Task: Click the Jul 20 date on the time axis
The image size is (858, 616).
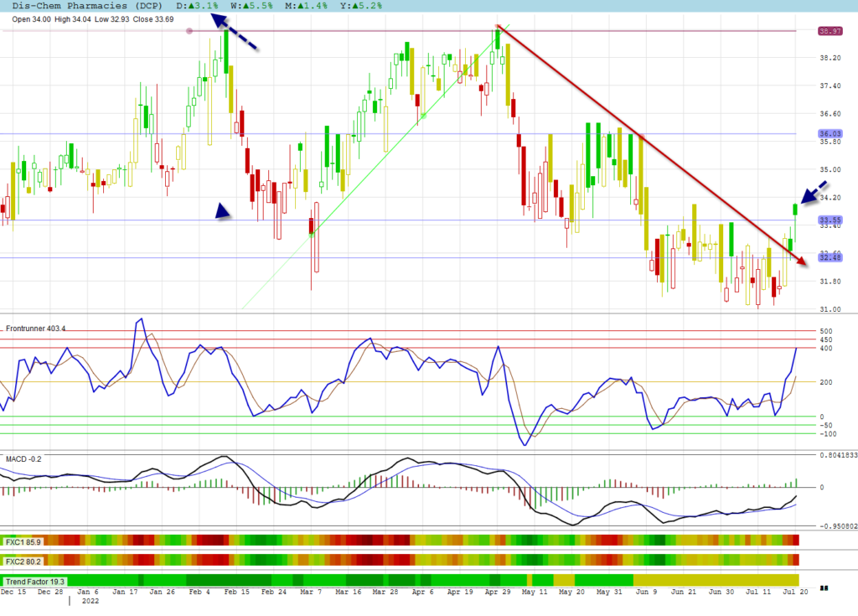Action: pyautogui.click(x=795, y=592)
